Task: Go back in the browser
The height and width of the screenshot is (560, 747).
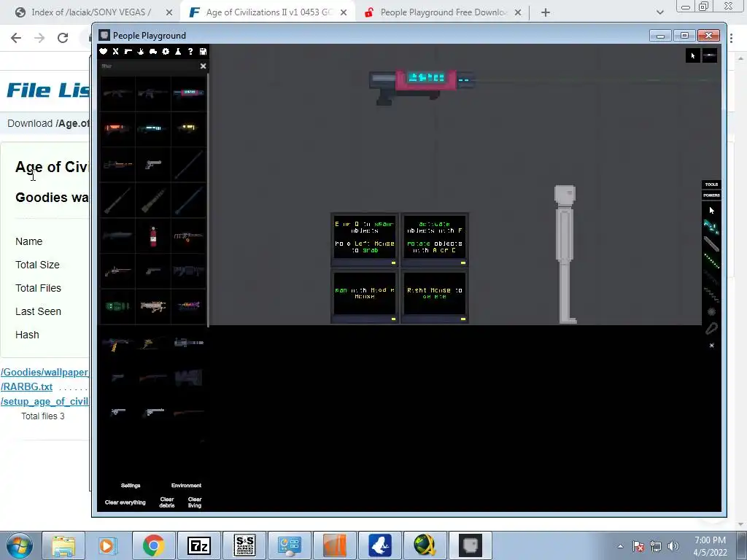Action: [16, 38]
